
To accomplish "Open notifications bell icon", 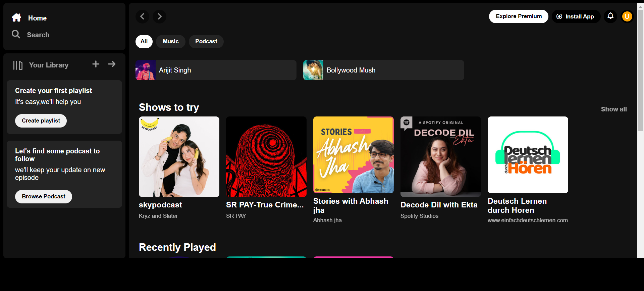I will (610, 16).
